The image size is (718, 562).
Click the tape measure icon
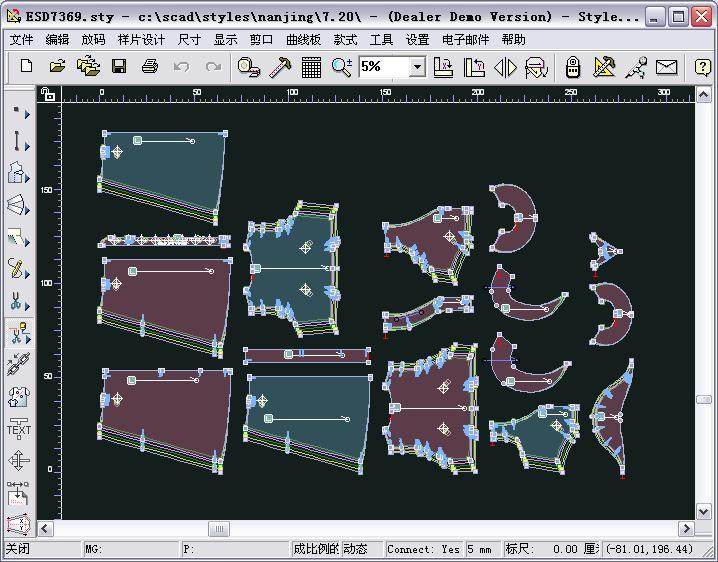pos(249,67)
